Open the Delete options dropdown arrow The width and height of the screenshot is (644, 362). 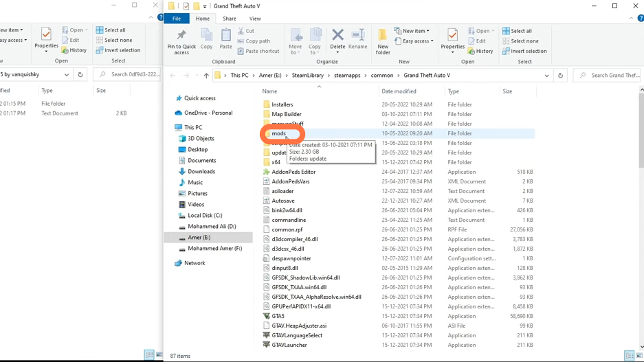tap(337, 52)
